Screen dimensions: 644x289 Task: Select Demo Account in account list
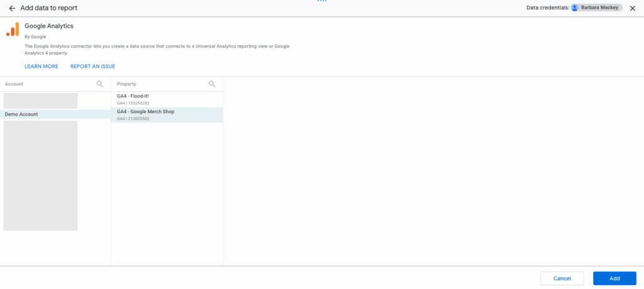(21, 114)
